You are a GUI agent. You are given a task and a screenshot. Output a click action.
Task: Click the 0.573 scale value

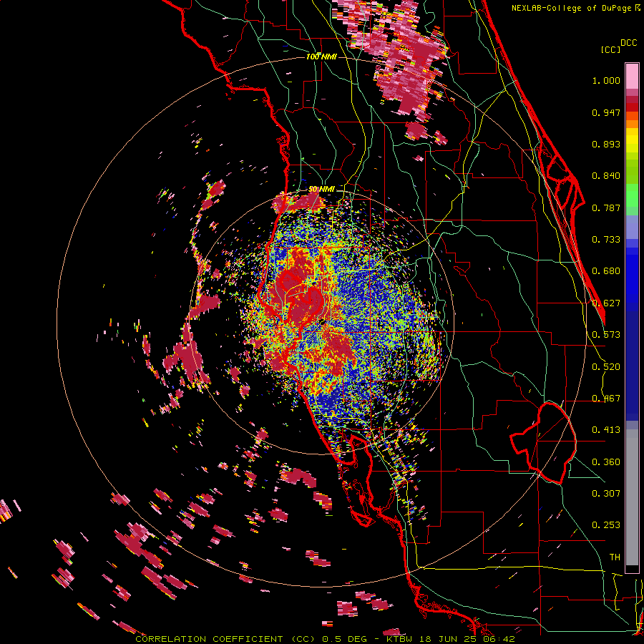[x=606, y=335]
